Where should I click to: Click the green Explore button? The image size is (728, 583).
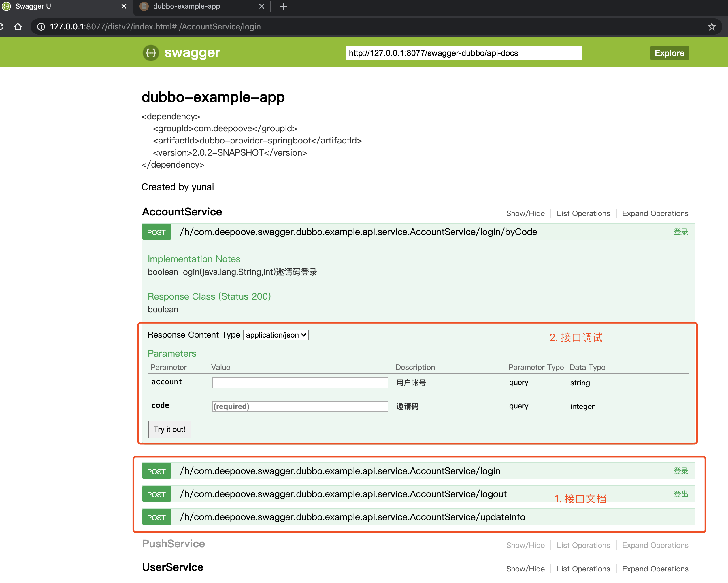coord(669,53)
